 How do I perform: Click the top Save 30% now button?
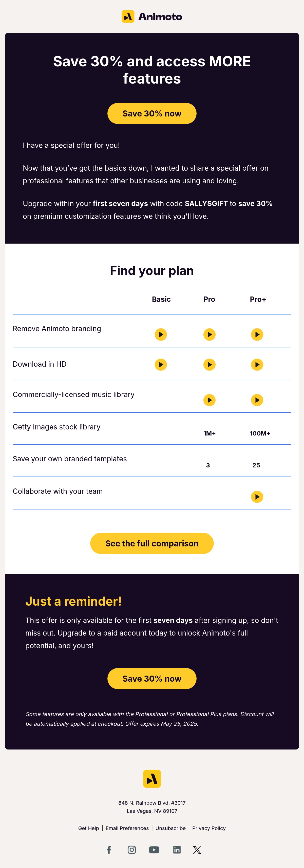[x=152, y=113]
